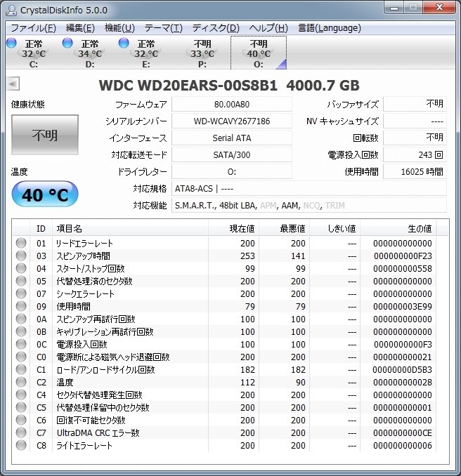
Task: Click status circle for row 0B キャリブレーション再試行回数
Action: pos(21,331)
